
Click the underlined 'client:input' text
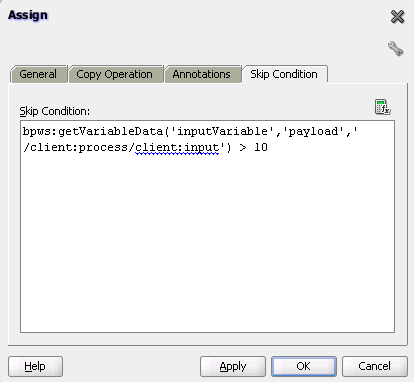[x=177, y=148]
